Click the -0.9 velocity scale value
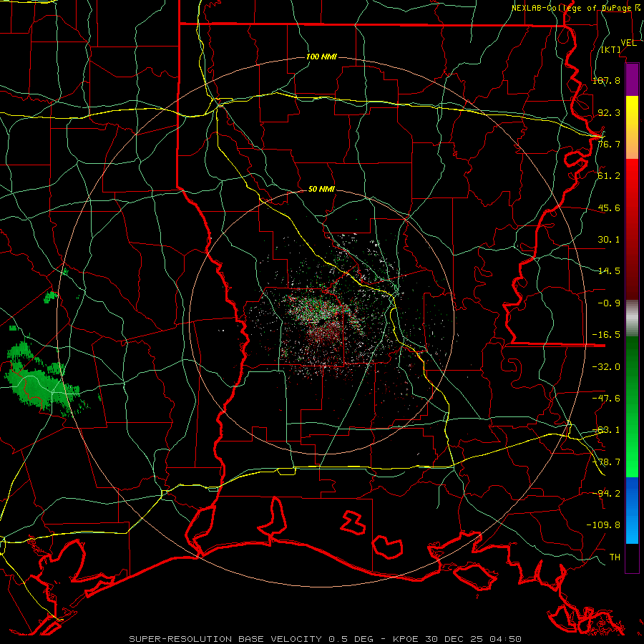 (609, 303)
